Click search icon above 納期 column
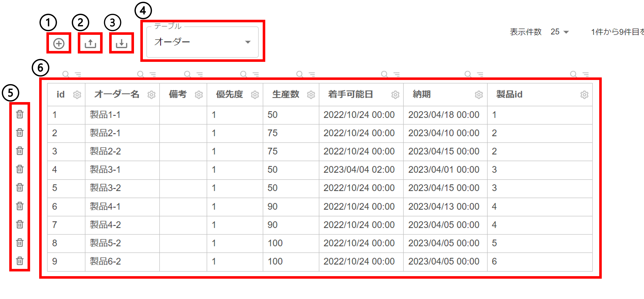 pyautogui.click(x=468, y=74)
